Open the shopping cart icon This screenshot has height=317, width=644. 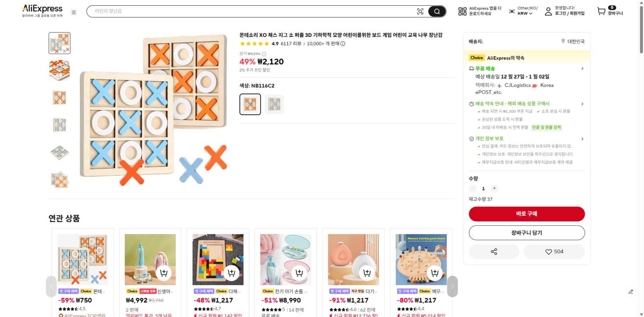[x=601, y=11]
